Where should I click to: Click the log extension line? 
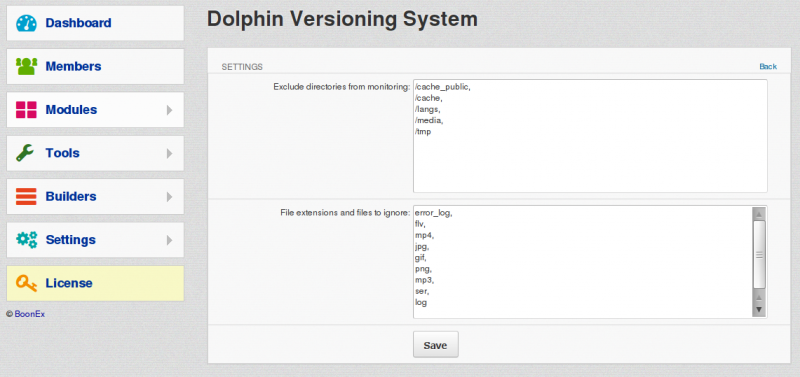coord(421,303)
